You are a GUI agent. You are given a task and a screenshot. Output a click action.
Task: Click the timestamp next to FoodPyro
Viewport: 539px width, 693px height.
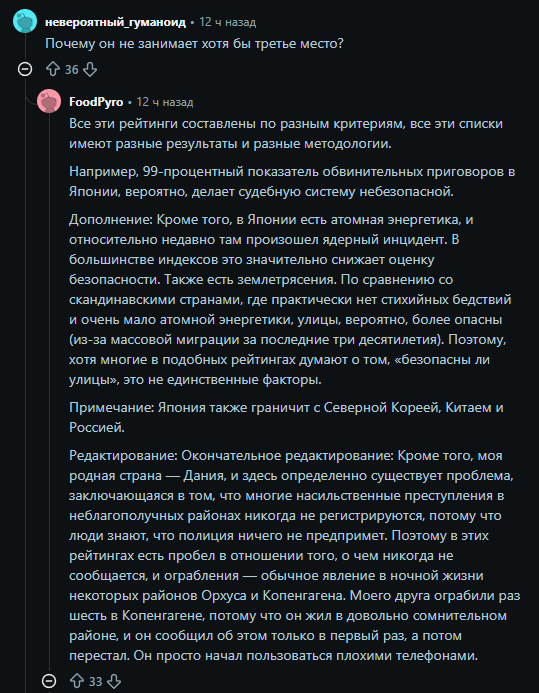point(165,102)
